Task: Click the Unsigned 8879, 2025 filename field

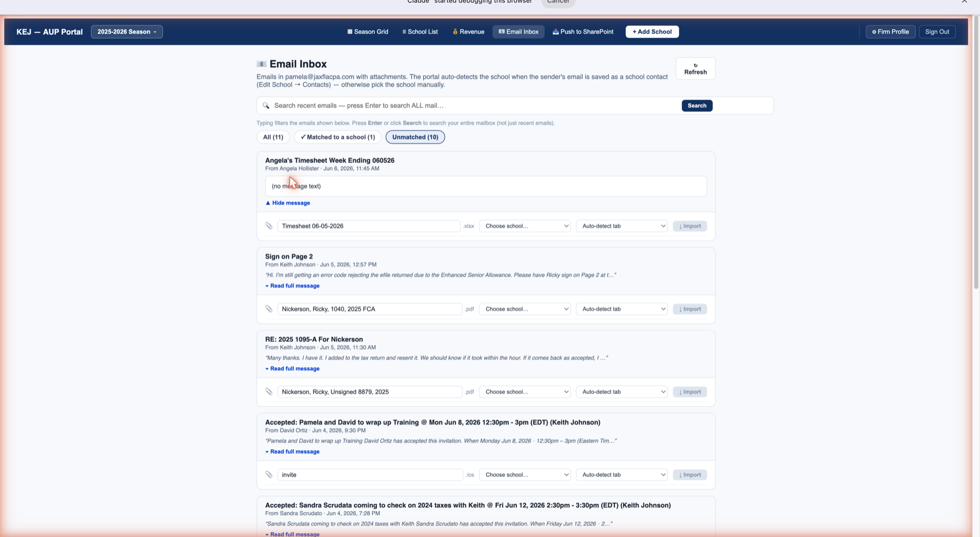Action: click(x=370, y=392)
